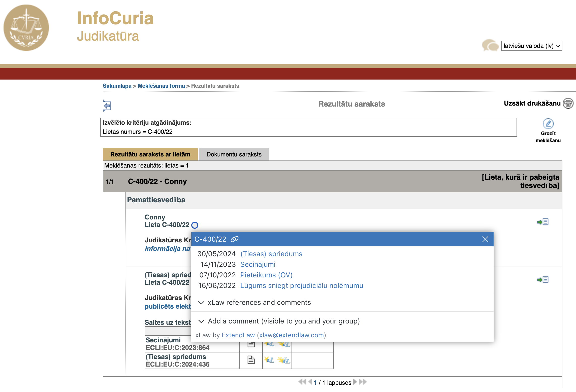The image size is (576, 392).
Task: Click the bilingual EUR-Lex icon in spriedums row
Action: pyautogui.click(x=284, y=360)
